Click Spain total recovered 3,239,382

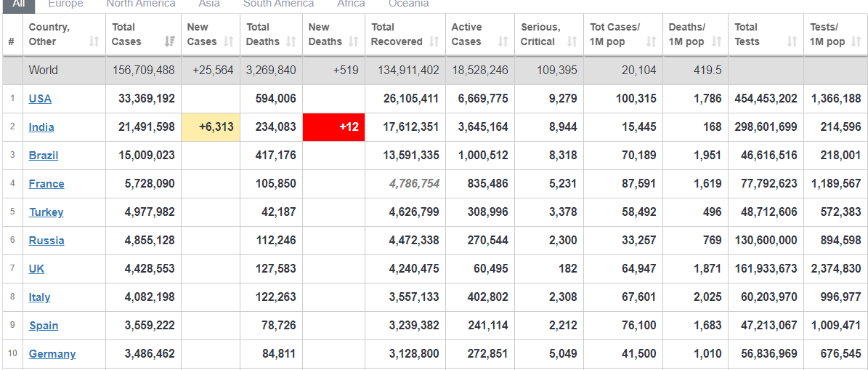(414, 325)
